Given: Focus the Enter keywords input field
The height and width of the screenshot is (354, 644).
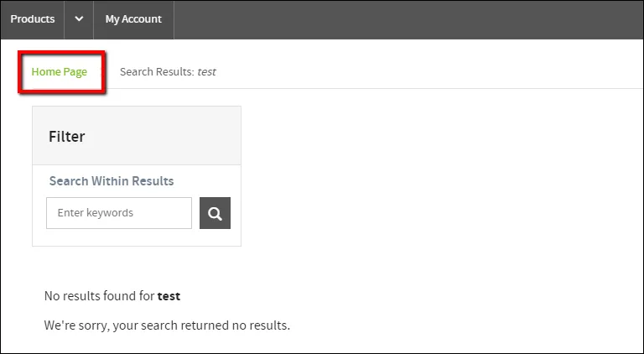Looking at the screenshot, I should tap(119, 213).
